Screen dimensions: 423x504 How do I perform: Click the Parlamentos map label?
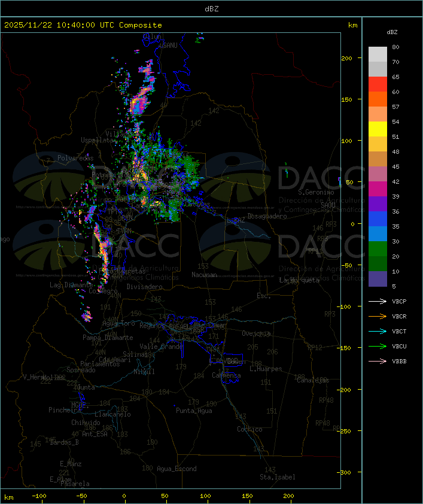[x=100, y=364]
